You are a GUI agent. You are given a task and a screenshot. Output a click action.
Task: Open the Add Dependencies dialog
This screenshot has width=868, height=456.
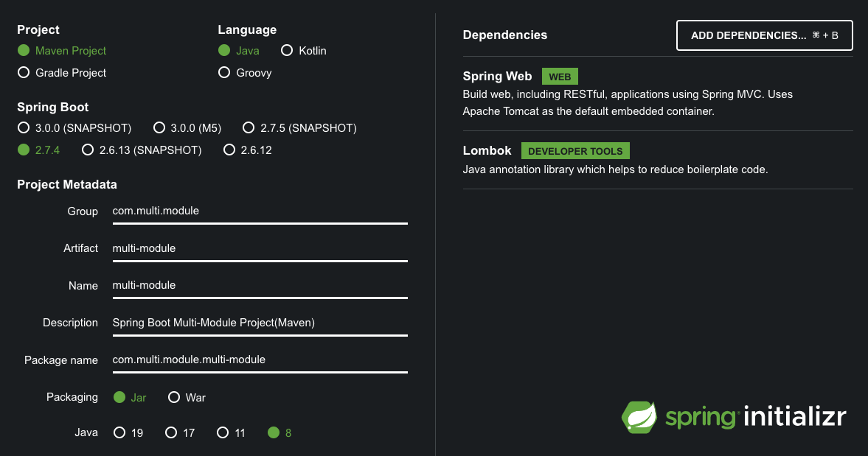coord(765,35)
